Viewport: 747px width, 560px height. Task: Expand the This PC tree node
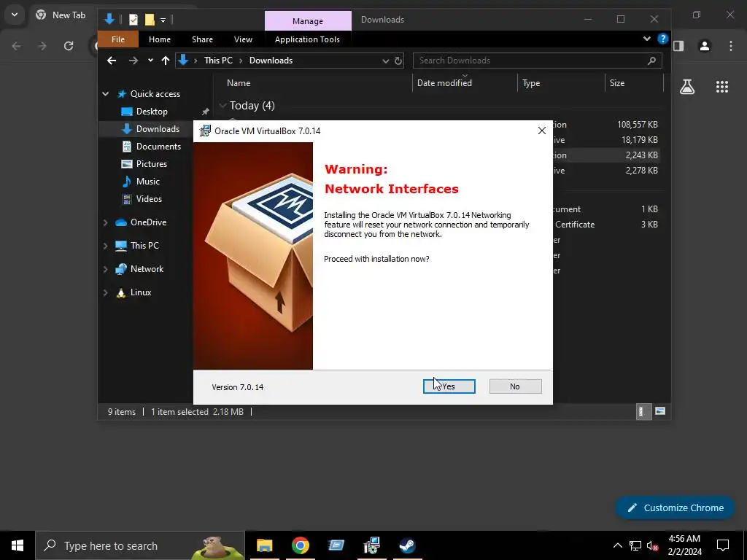tap(105, 246)
